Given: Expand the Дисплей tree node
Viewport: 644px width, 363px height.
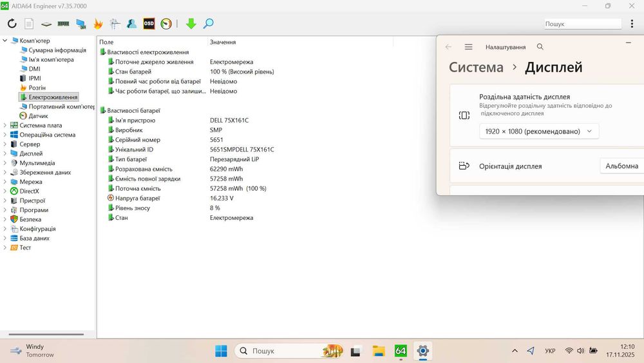Looking at the screenshot, I should [x=5, y=153].
